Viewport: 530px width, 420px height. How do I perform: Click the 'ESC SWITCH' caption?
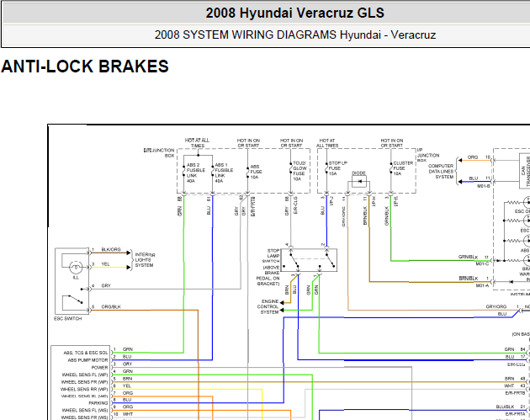coord(67,319)
